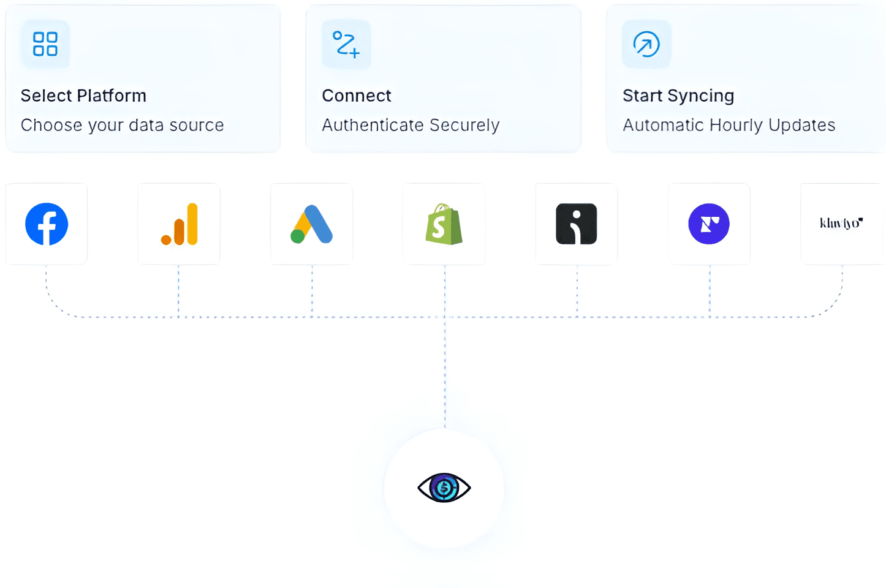Select the Klaviyo logo tile
886x588 pixels.
(x=842, y=224)
